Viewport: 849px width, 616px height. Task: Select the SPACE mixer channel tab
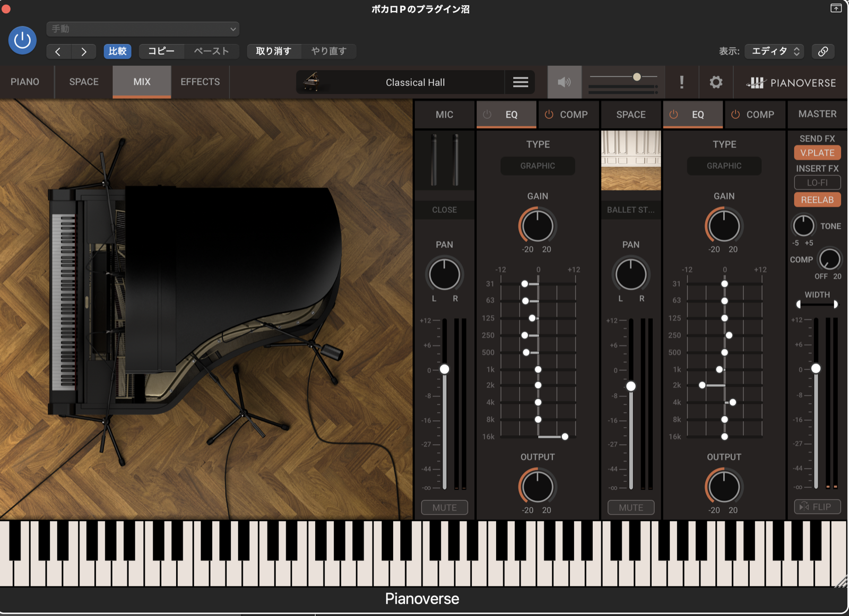point(631,115)
